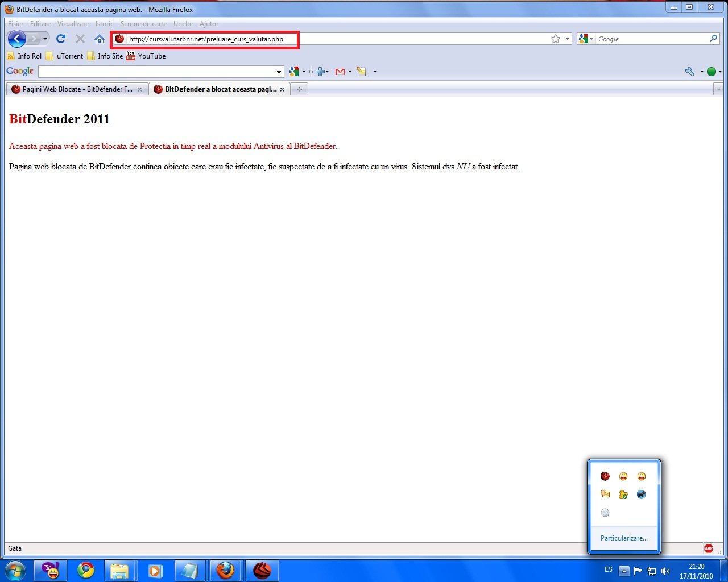This screenshot has width=728, height=582.
Task: Open the volume speaker tray icon
Action: 665,571
